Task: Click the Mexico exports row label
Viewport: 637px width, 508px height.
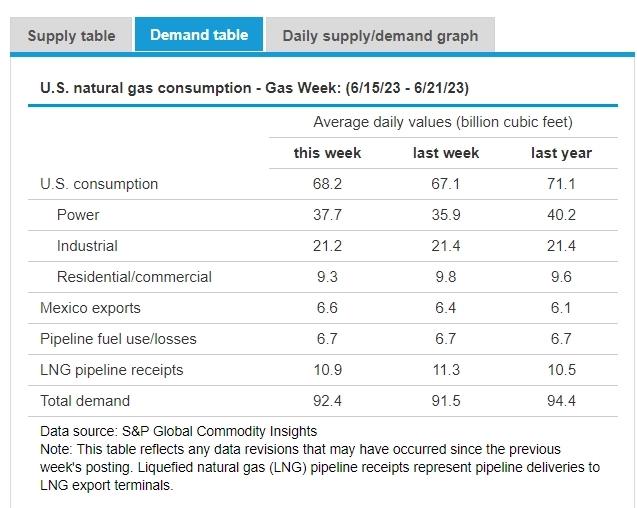Action: coord(90,308)
